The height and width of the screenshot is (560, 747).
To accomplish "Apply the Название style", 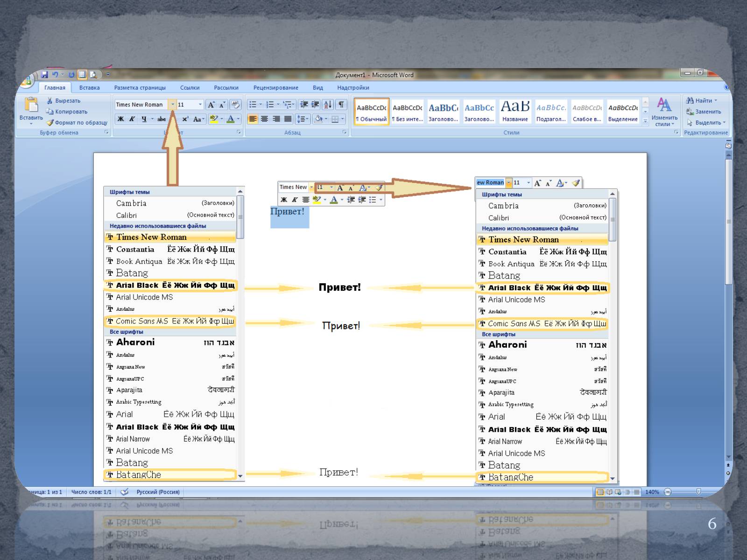I will coord(515,112).
